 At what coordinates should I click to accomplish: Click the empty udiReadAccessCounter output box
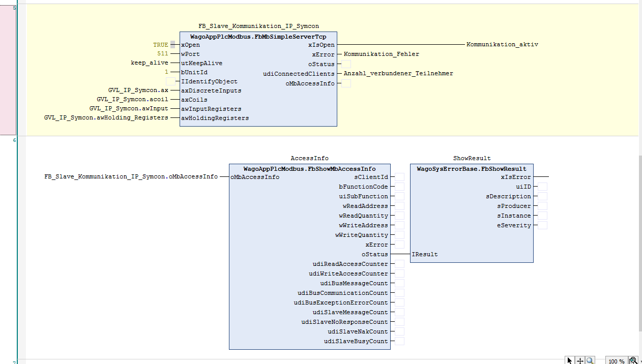(399, 264)
